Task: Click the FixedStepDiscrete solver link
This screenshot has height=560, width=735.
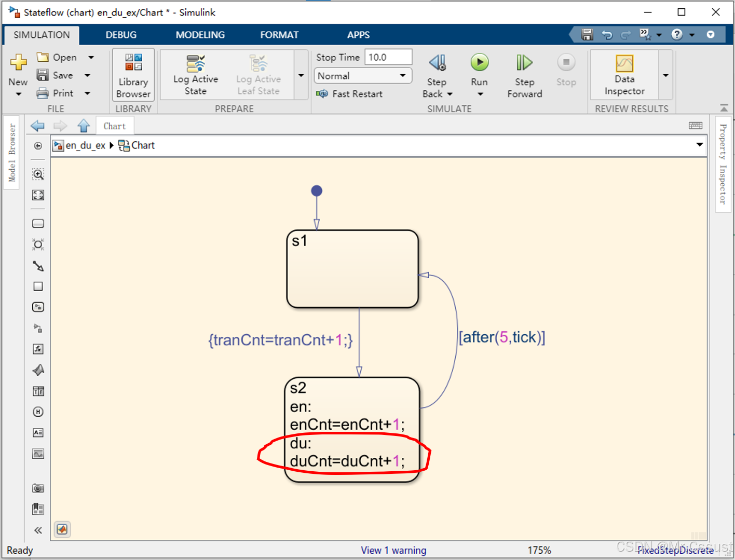Action: [675, 550]
